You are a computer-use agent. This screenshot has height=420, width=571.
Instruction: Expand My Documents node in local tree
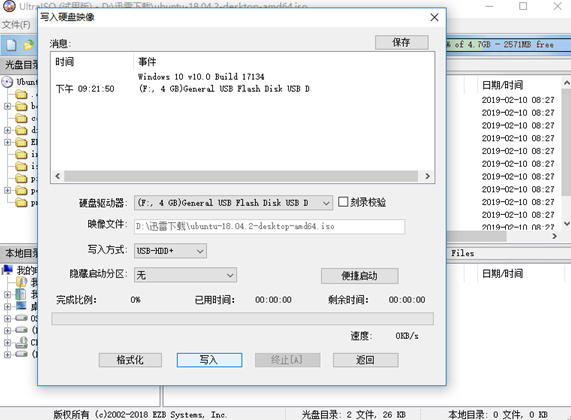[x=7, y=294]
